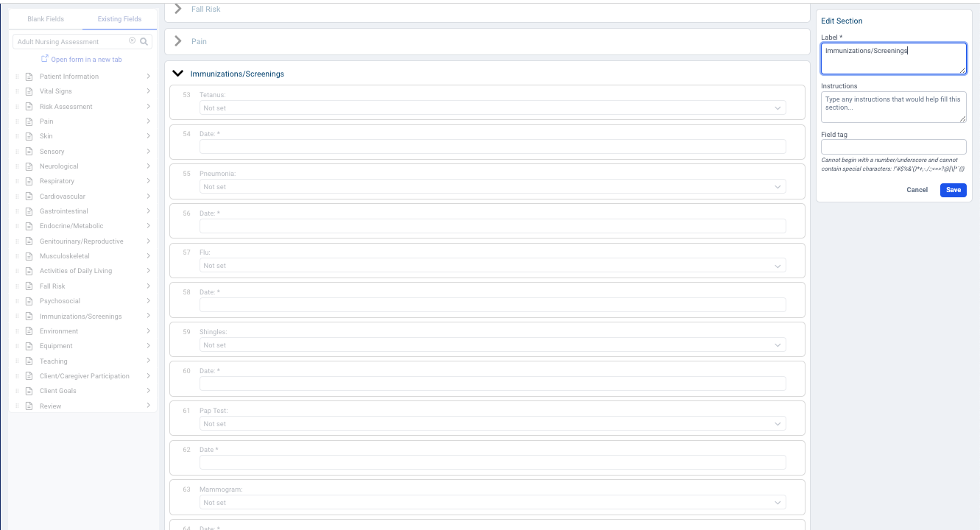Click the document icon beside Skin
This screenshot has height=530, width=980.
coord(29,136)
